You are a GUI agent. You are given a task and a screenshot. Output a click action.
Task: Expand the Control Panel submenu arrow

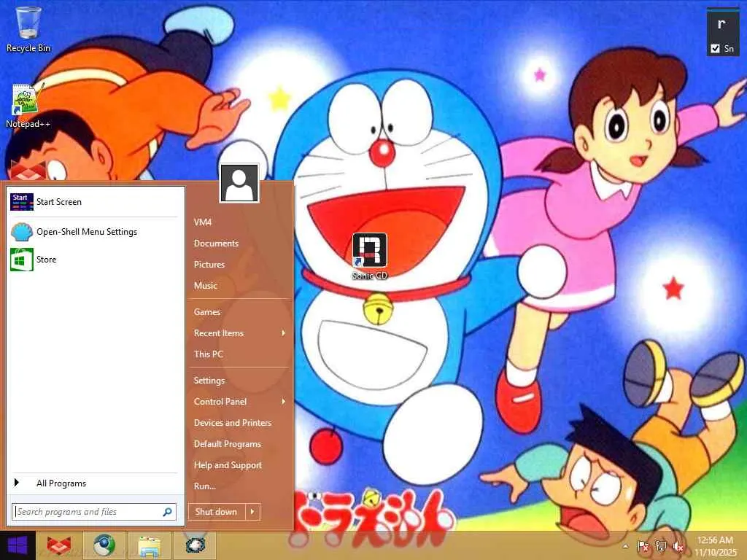284,402
